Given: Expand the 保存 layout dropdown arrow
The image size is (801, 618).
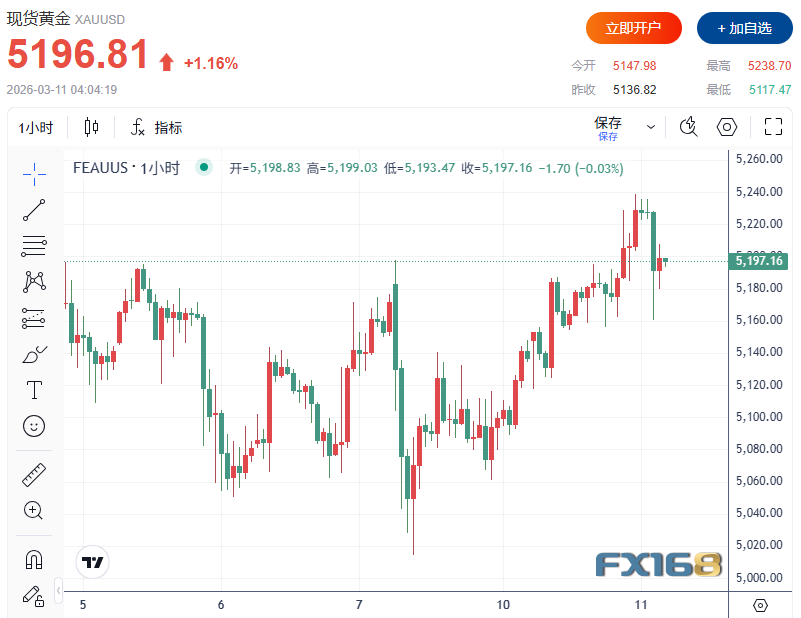Looking at the screenshot, I should click(651, 127).
